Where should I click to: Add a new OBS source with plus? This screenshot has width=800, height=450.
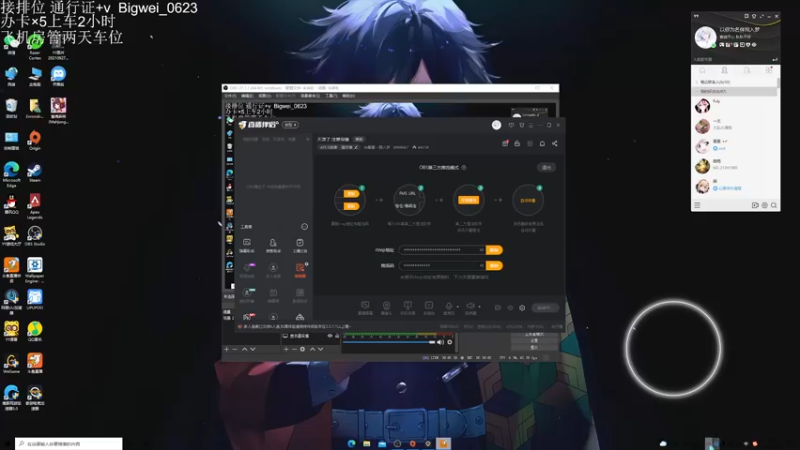tap(286, 349)
